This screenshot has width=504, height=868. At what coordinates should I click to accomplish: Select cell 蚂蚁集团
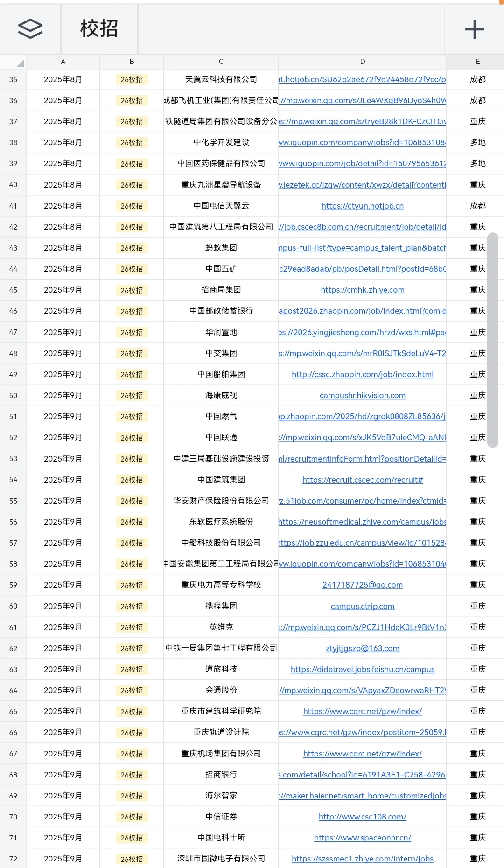click(x=221, y=248)
